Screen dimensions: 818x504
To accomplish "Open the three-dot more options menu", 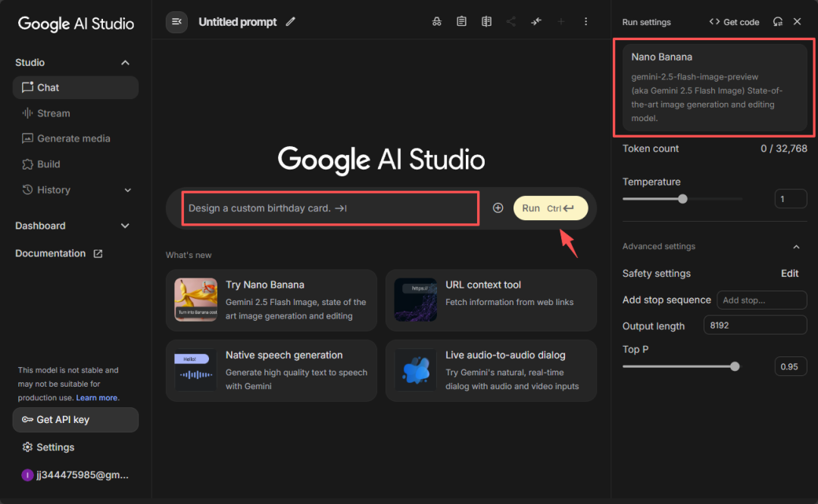I will tap(585, 21).
